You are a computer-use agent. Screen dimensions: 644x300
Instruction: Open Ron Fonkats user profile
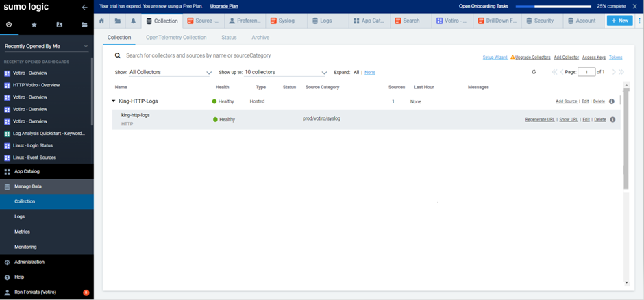pos(36,292)
